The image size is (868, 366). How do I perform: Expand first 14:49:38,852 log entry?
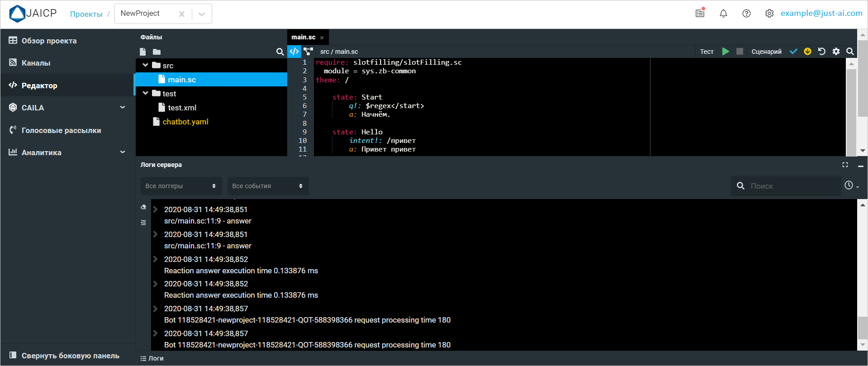(155, 259)
